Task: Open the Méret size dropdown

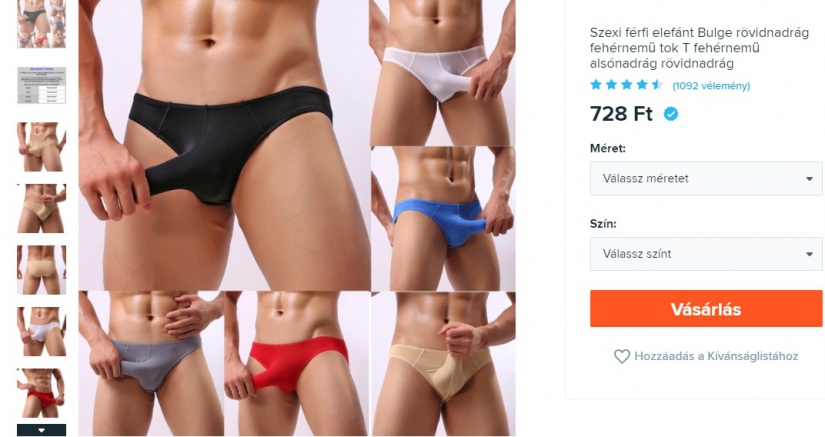Action: click(706, 178)
